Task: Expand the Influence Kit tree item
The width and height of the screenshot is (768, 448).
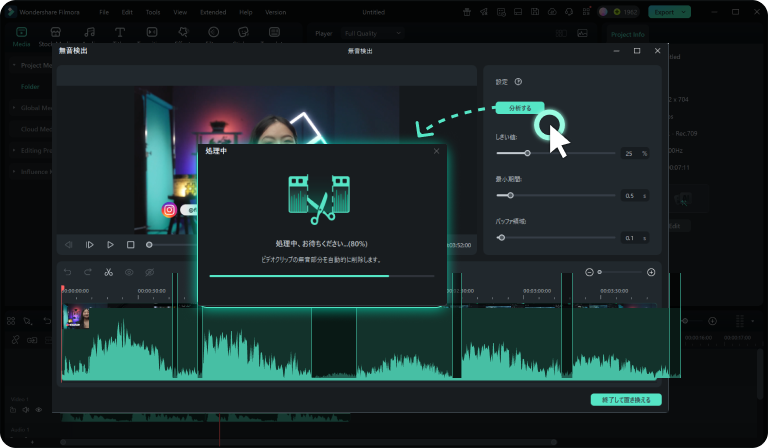Action: click(x=14, y=172)
